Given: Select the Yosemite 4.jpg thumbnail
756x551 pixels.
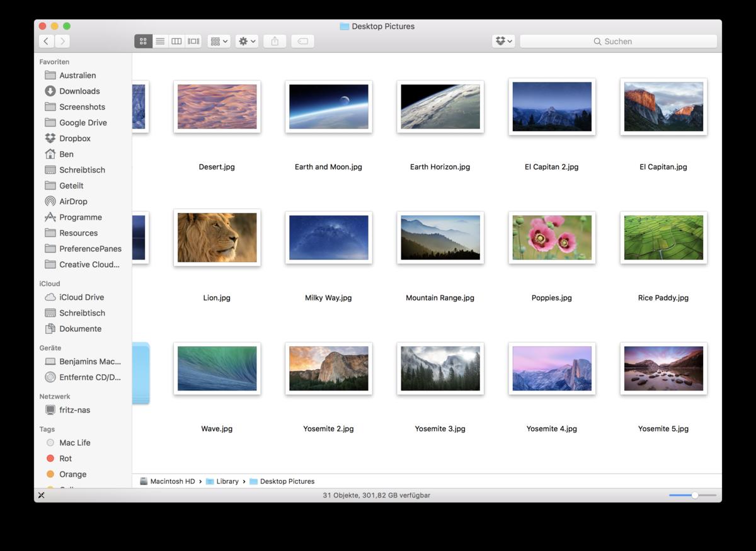Looking at the screenshot, I should (552, 368).
